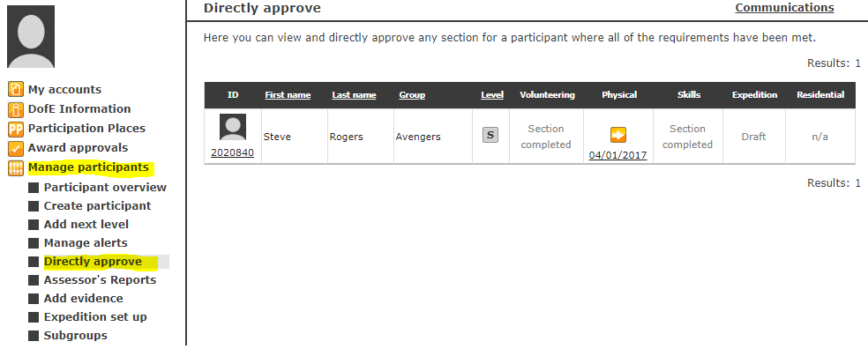Sort table by Last name column
This screenshot has width=868, height=349.
tap(354, 95)
